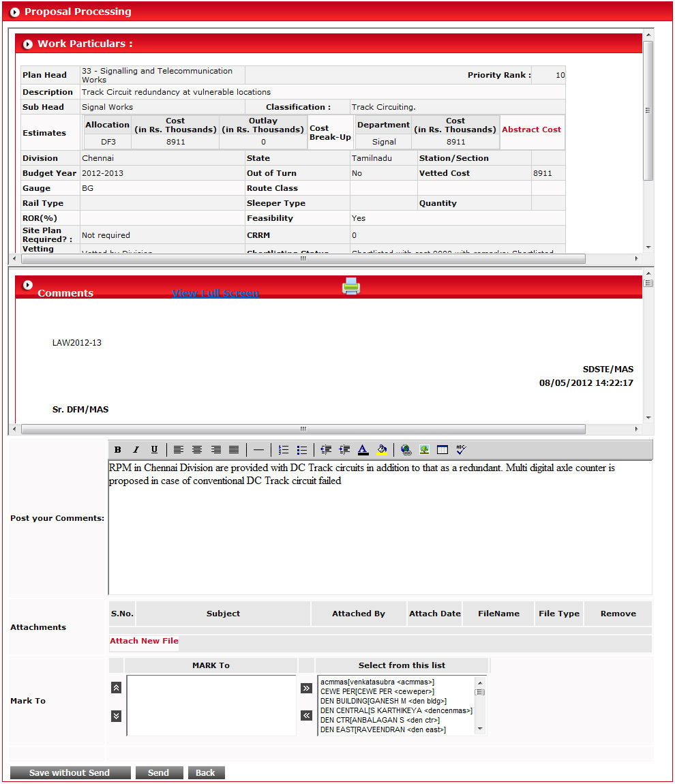Move selected Mark To entry up

pos(116,688)
